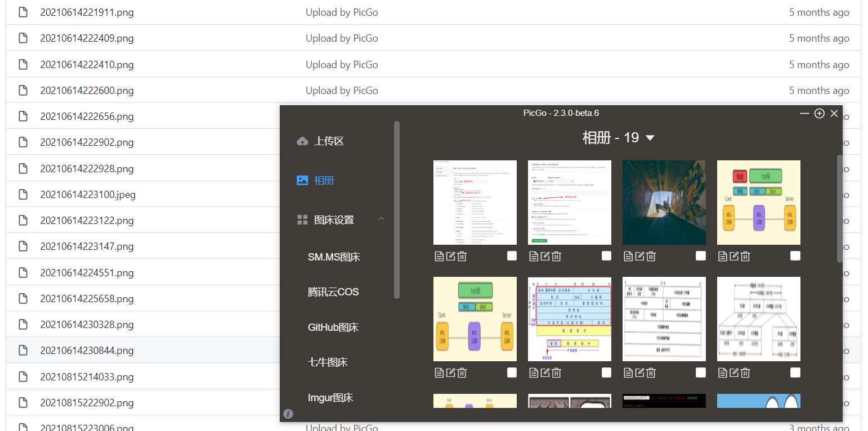Copy link of the tunnel photo thumbnail
The image size is (868, 431).
pyautogui.click(x=628, y=257)
